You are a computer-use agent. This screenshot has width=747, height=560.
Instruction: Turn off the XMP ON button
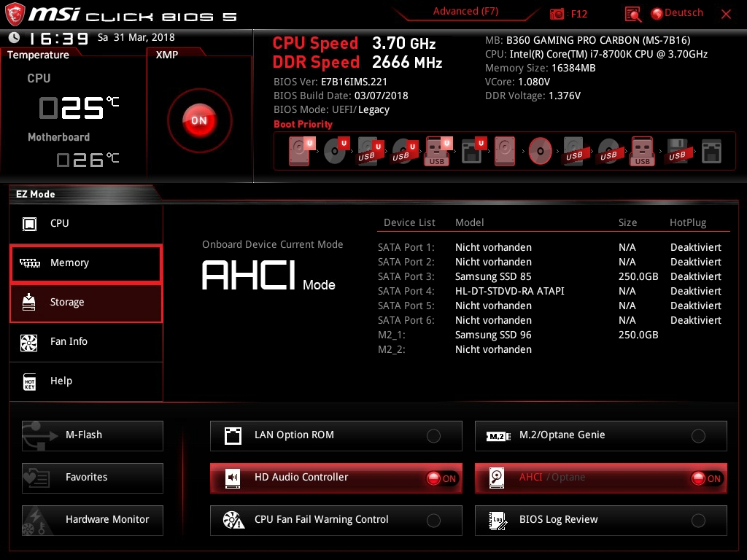[x=200, y=120]
